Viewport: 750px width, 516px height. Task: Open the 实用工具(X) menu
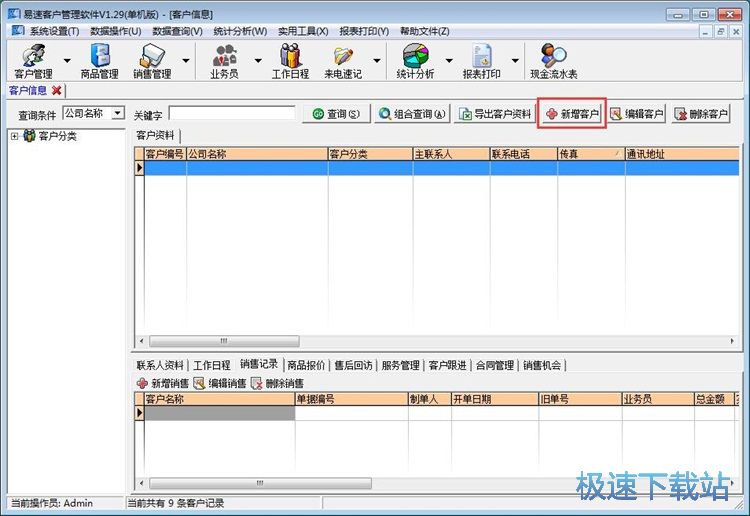[303, 31]
